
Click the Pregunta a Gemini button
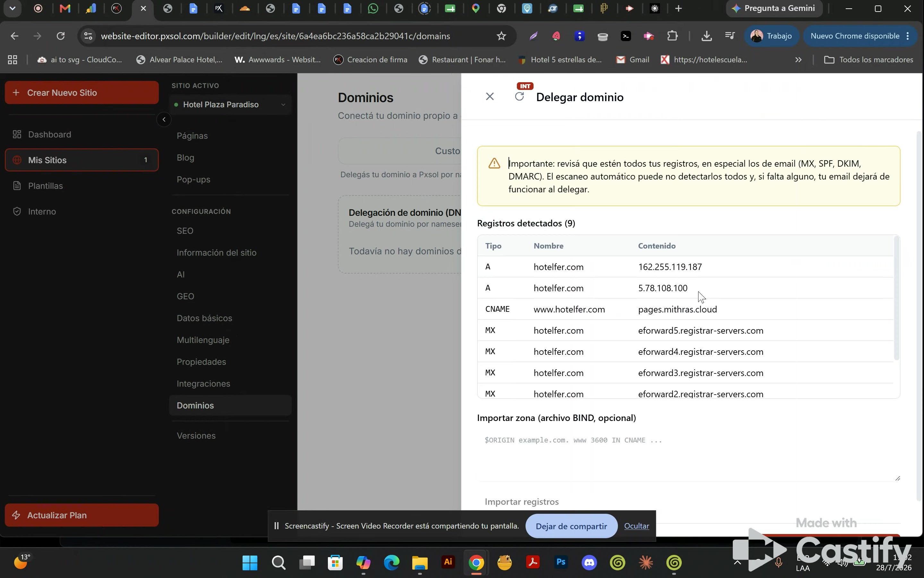774,8
